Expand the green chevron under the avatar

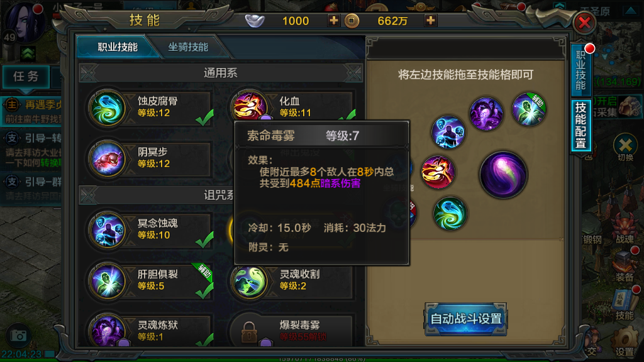tap(28, 54)
